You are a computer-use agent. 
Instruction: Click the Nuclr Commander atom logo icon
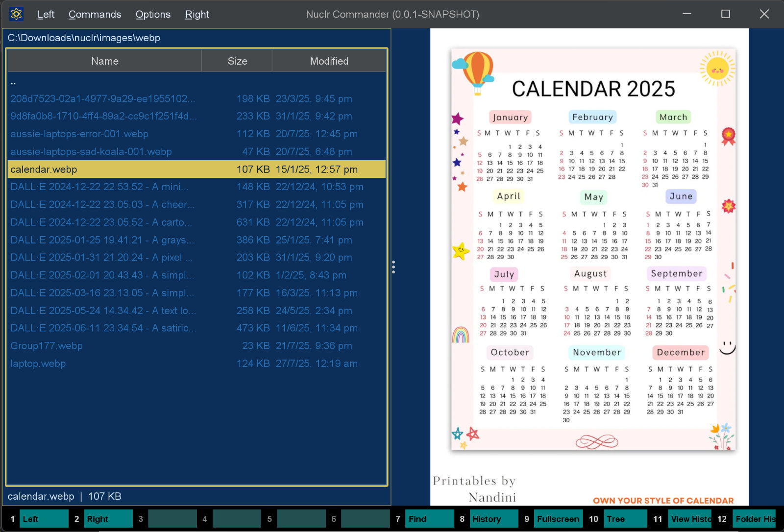[16, 14]
